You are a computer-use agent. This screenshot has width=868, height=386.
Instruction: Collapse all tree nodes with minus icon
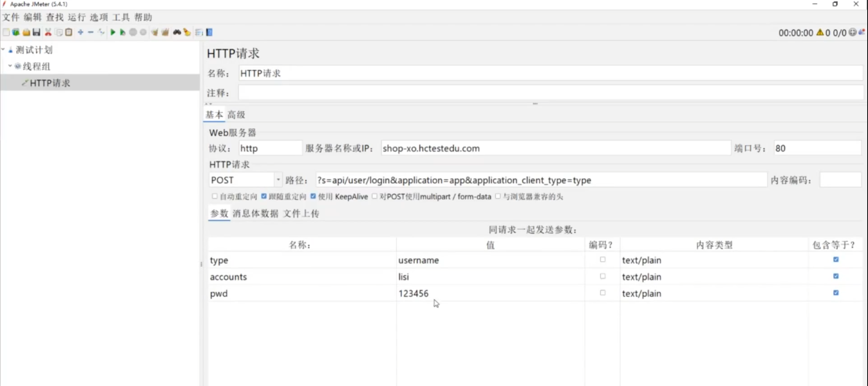91,32
